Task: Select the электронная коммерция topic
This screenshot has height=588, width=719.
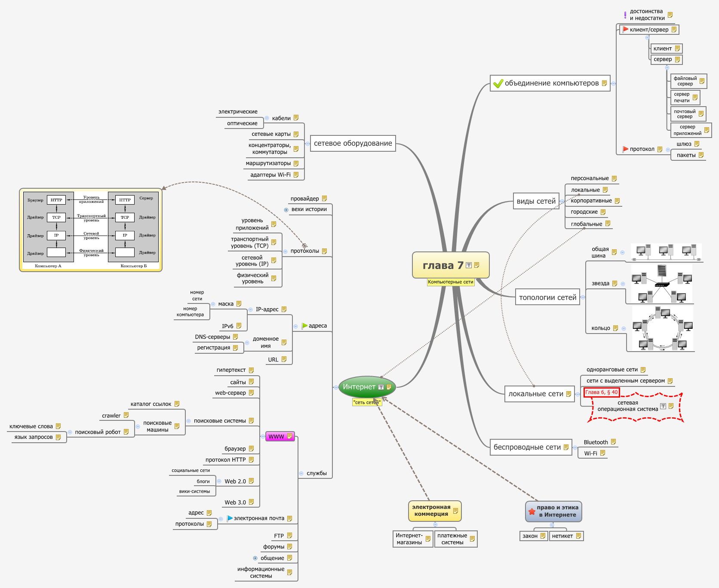Action: point(431,511)
